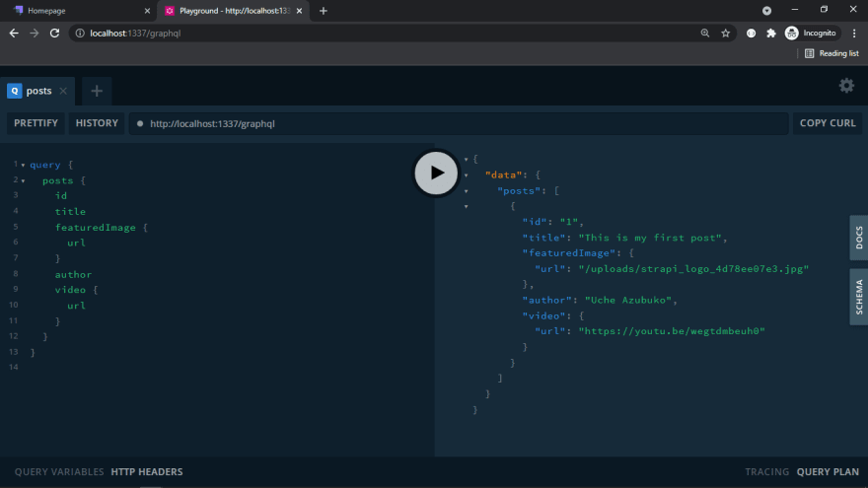868x488 pixels.
Task: Click the Incognito profile button
Action: pyautogui.click(x=811, y=34)
